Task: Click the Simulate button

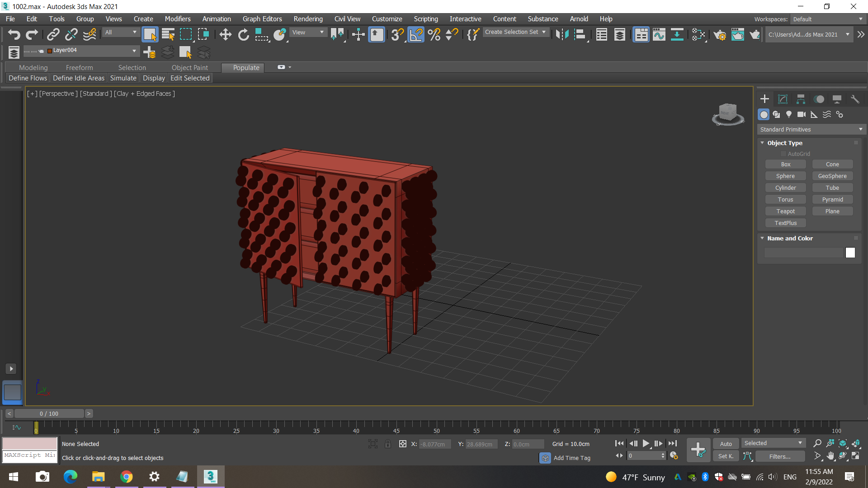Action: point(123,78)
